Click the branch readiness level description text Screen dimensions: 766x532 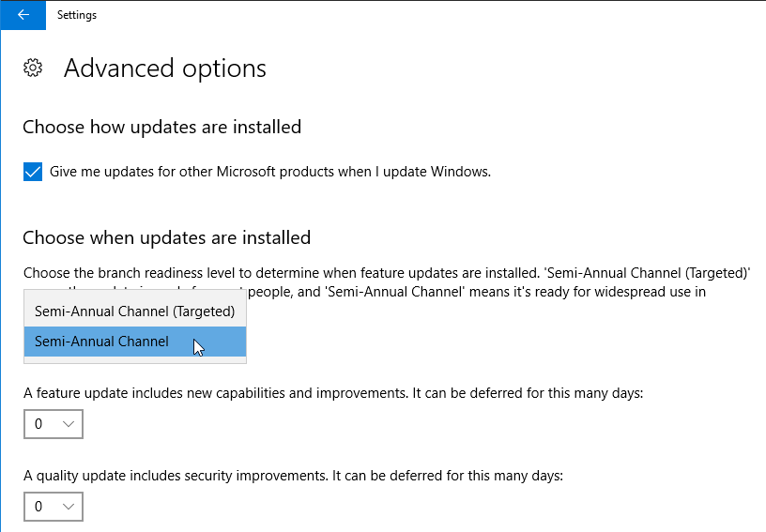click(x=387, y=282)
